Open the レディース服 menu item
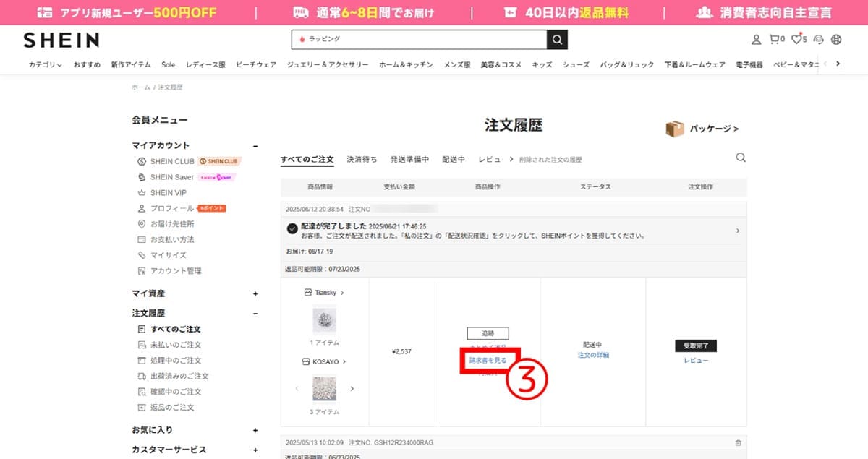 (x=205, y=64)
